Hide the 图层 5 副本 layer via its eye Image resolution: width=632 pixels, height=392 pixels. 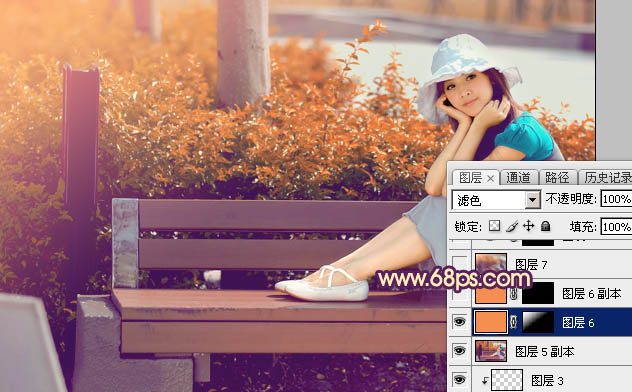coord(459,351)
